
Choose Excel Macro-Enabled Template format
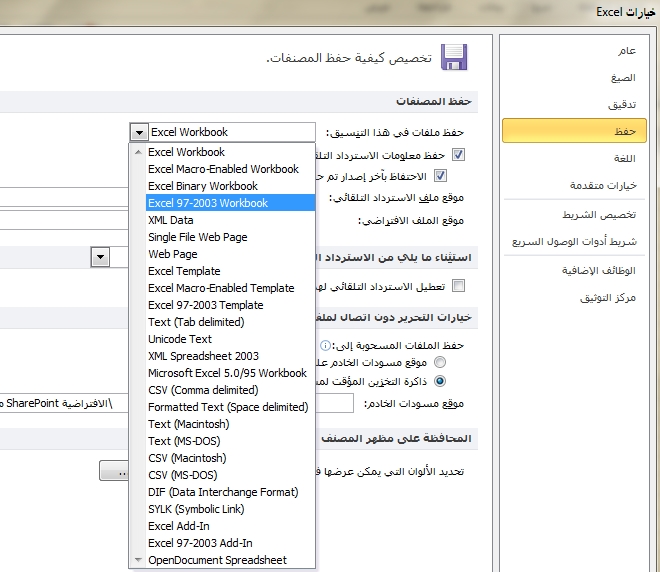[x=230, y=288]
